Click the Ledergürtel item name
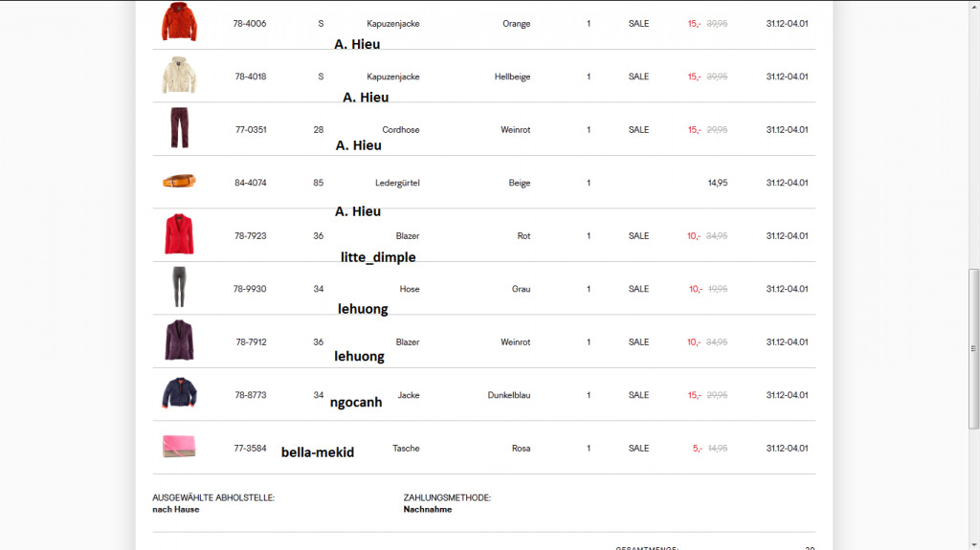Screen dimensions: 980x550 coord(393,183)
